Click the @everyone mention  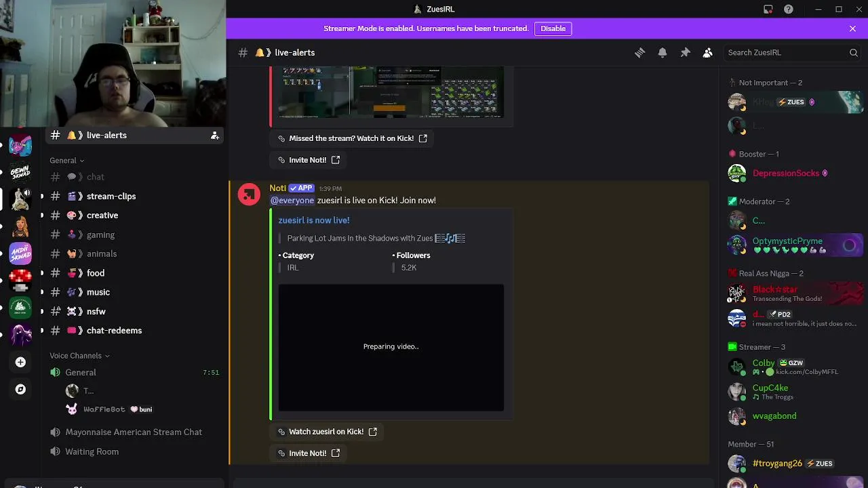[292, 201]
